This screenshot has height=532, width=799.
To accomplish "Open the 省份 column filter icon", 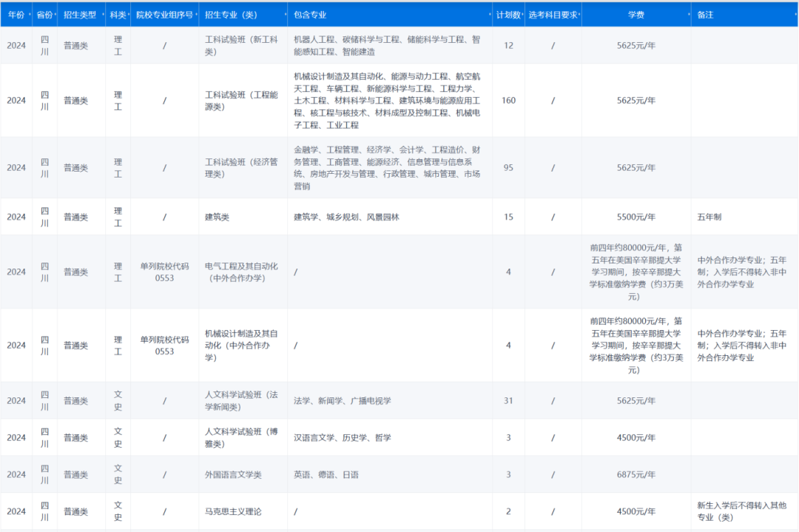I will pos(55,14).
